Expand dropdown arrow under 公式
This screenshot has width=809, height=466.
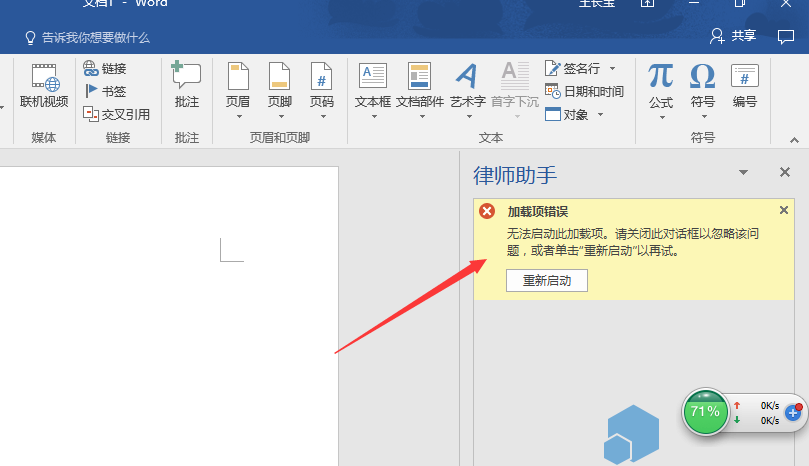(x=662, y=117)
